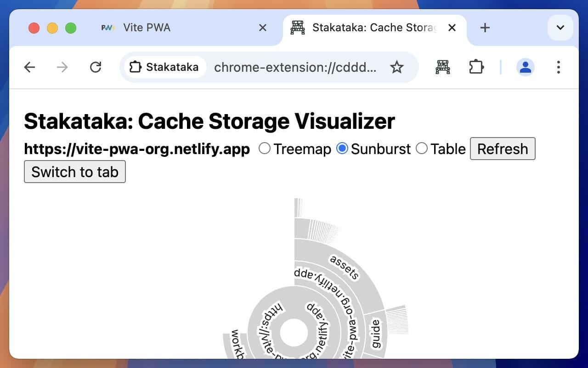Click the green macOS fullscreen window button

tap(71, 28)
